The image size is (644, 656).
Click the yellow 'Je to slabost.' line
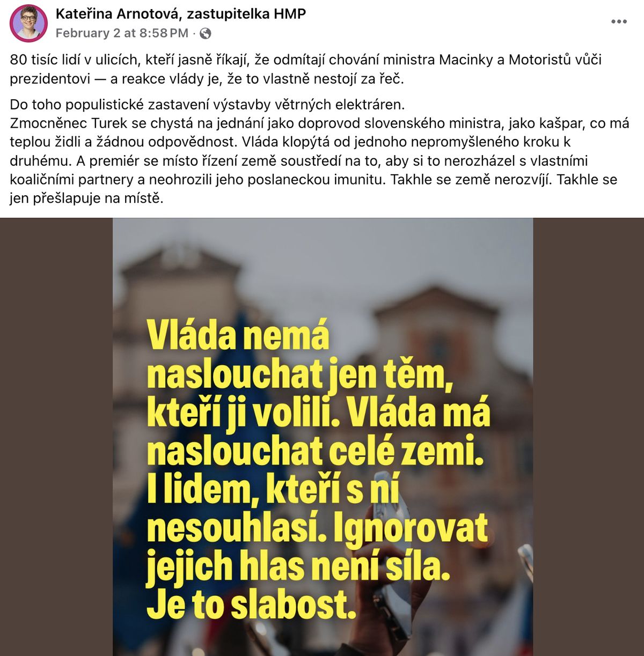tap(252, 605)
